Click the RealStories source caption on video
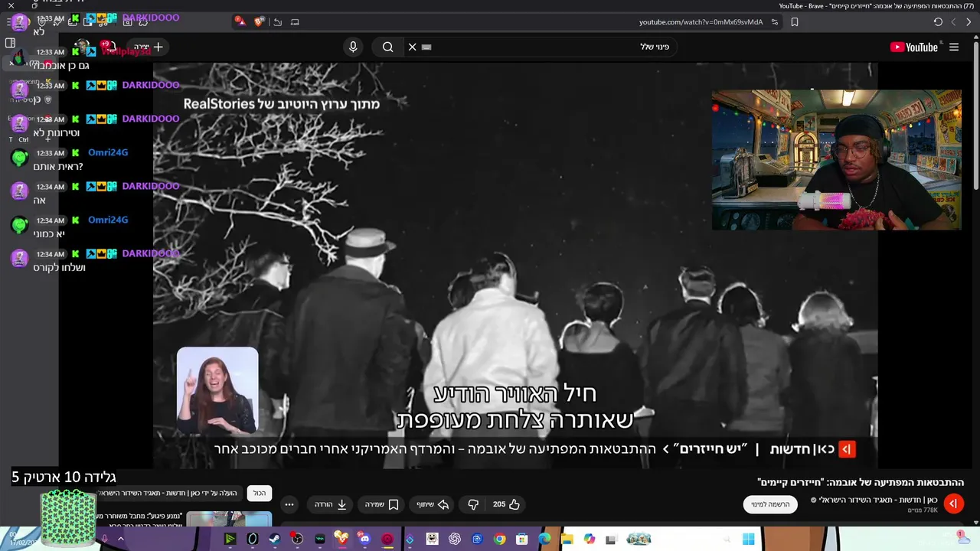Screen dimensions: 980x551 tap(281, 103)
